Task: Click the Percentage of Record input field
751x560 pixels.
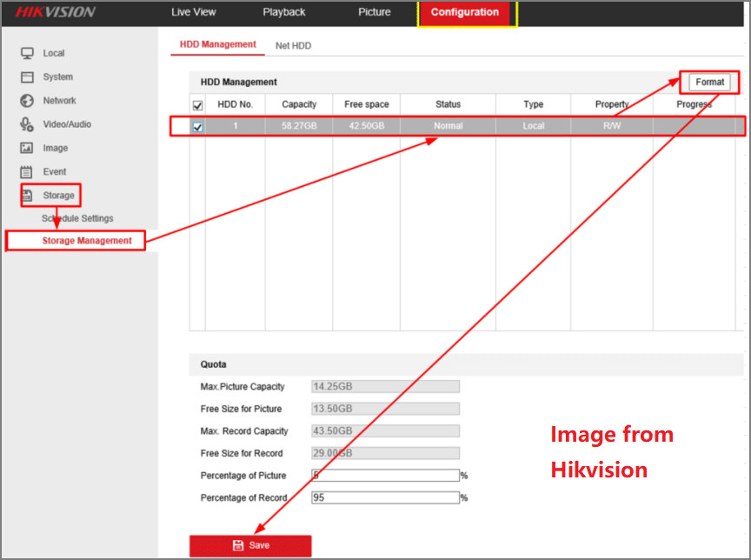Action: click(385, 497)
